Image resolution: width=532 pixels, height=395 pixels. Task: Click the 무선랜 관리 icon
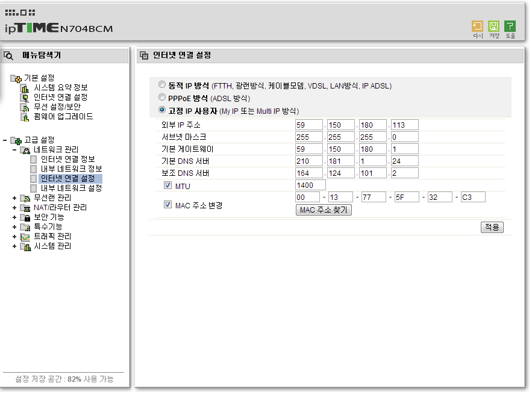[x=25, y=198]
